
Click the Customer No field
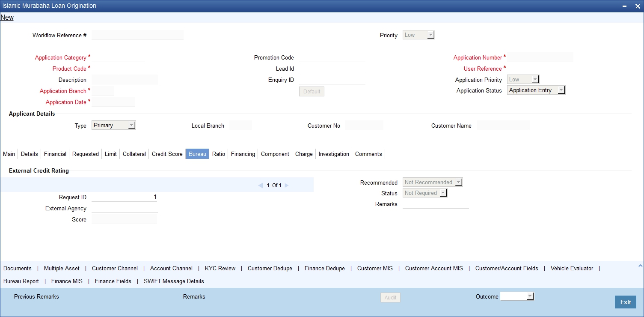pyautogui.click(x=364, y=126)
